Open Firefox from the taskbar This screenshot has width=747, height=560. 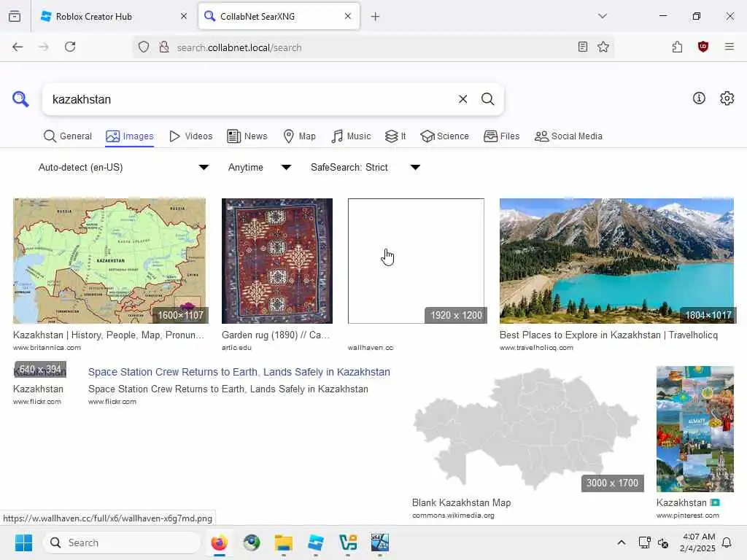coord(219,542)
